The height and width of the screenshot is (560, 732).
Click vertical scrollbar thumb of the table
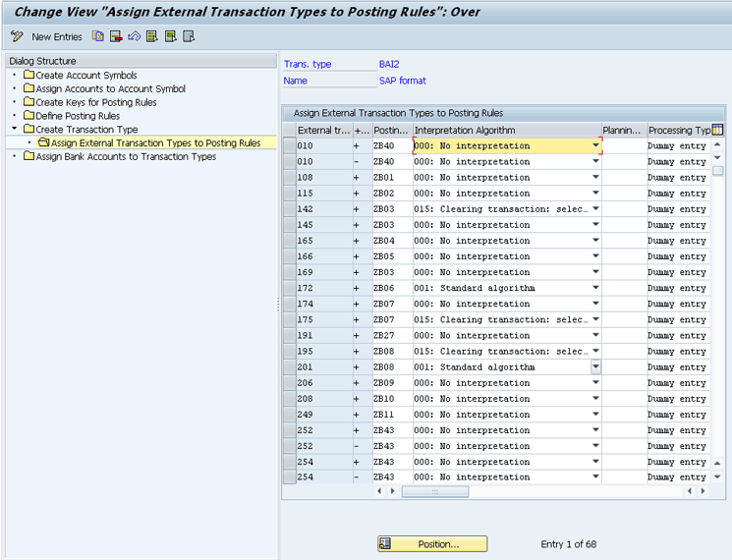[718, 170]
